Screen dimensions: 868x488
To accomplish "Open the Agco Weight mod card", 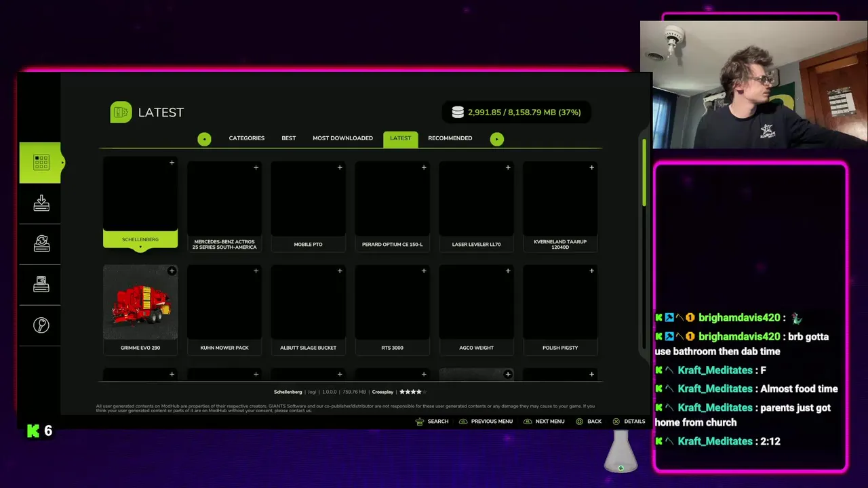I will point(476,310).
